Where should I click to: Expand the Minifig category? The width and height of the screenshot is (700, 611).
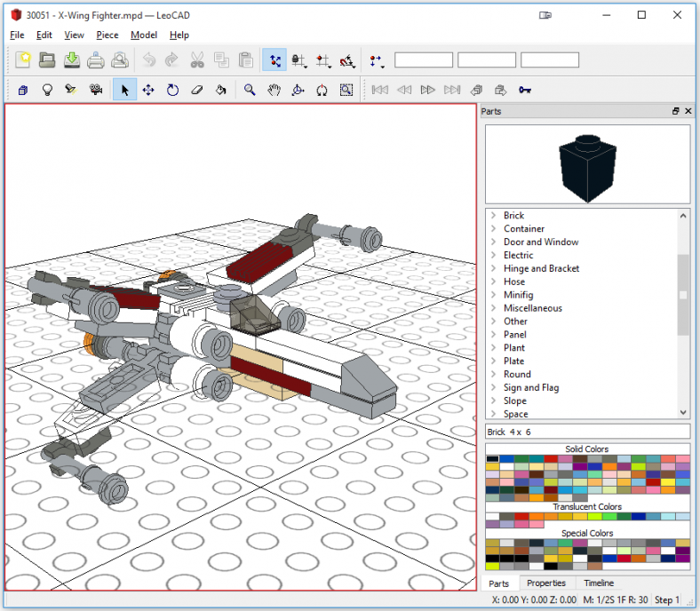[x=493, y=295]
